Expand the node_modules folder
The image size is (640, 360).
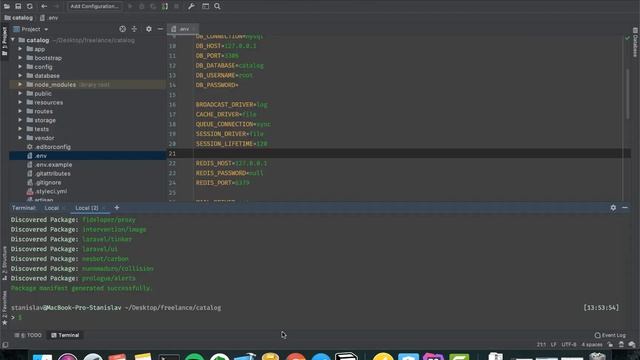click(20, 84)
